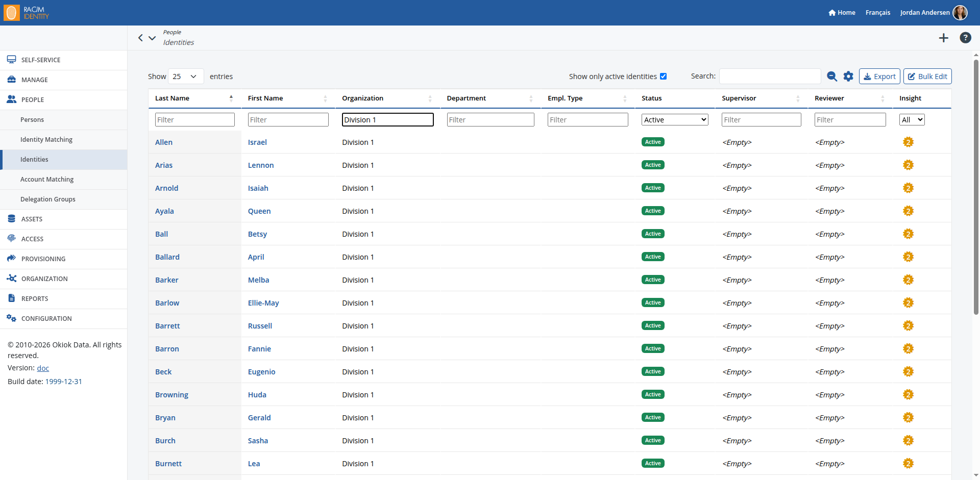Click the Organization filter containing Division 1
Image resolution: width=980 pixels, height=480 pixels.
coord(387,120)
